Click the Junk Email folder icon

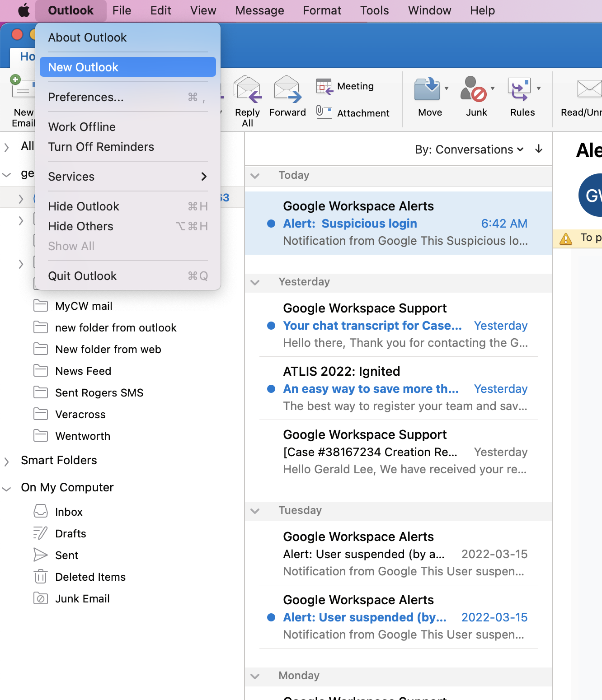(41, 598)
